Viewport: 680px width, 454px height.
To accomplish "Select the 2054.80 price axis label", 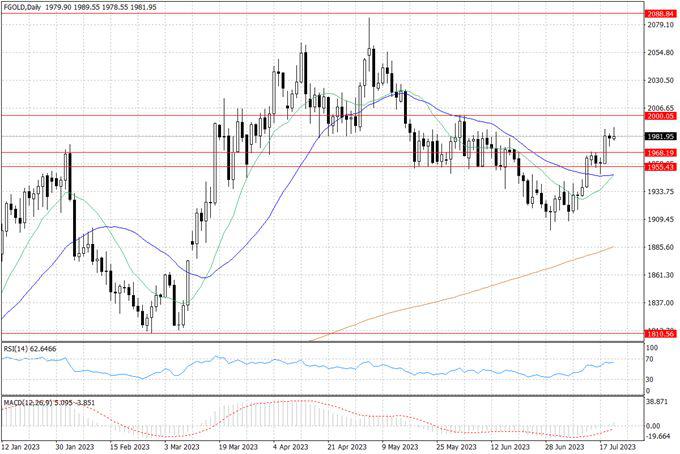I will pyautogui.click(x=656, y=53).
